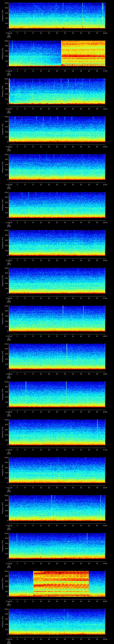
Task: Select the spectrogram for minute 13:35:00
Action: coord(57,243)
